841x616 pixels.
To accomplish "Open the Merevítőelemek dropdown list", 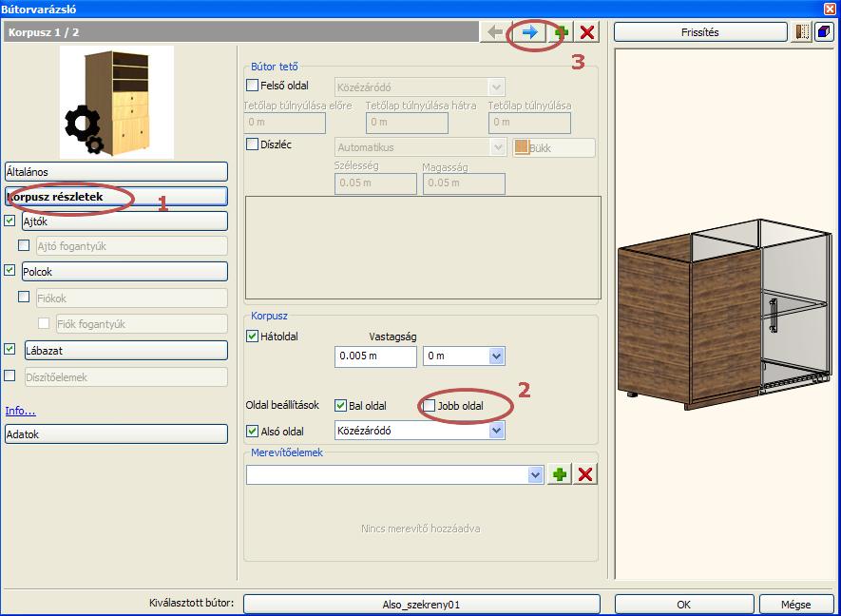I will (x=394, y=475).
